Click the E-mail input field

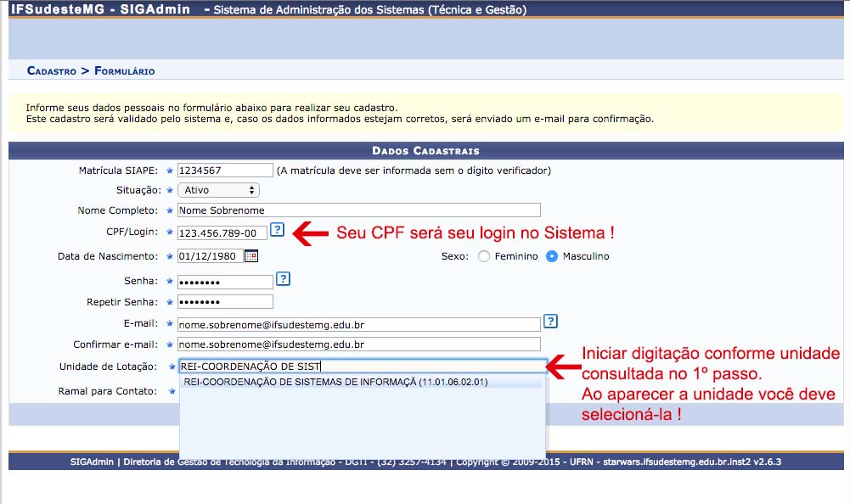[358, 324]
